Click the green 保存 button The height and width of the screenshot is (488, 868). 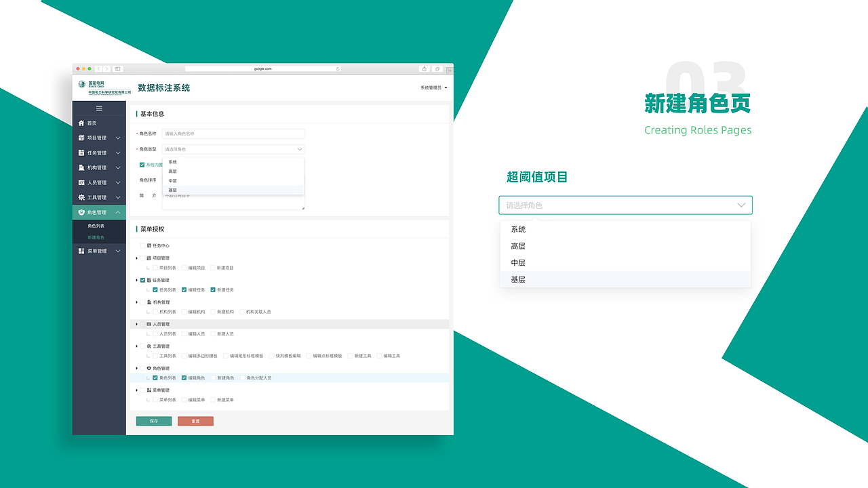tap(154, 421)
